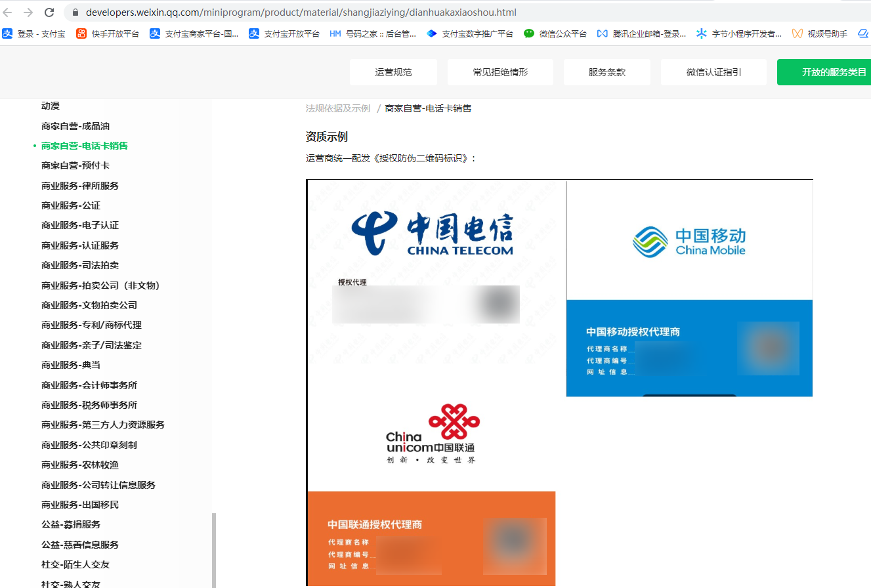Open the 支付宝数字推广平台 bookmark
This screenshot has height=588, width=871.
coord(470,33)
